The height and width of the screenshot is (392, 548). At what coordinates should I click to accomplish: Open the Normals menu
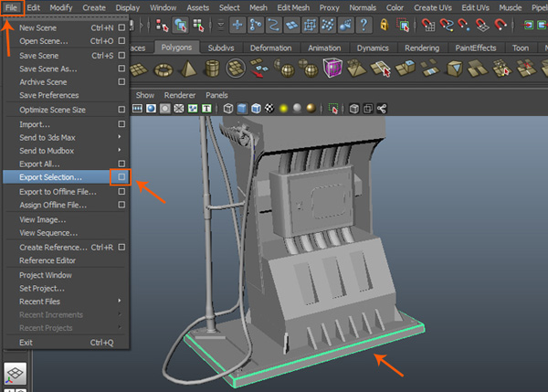[x=363, y=7]
